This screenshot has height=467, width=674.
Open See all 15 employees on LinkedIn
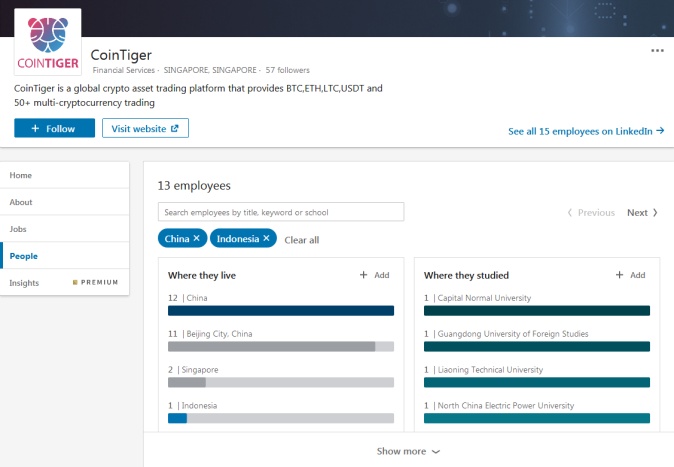(586, 131)
